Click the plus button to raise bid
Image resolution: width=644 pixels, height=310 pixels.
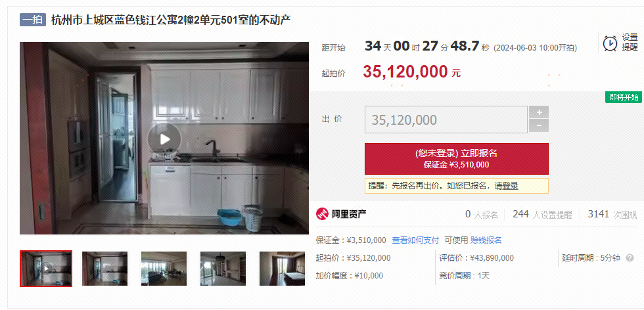[x=539, y=112]
